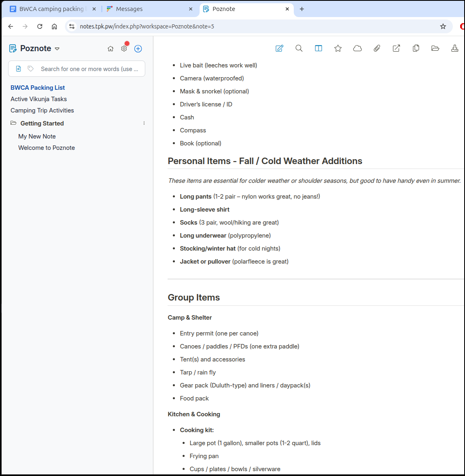Open the Poznote workspace dropdown arrow
465x476 pixels.
tap(57, 49)
